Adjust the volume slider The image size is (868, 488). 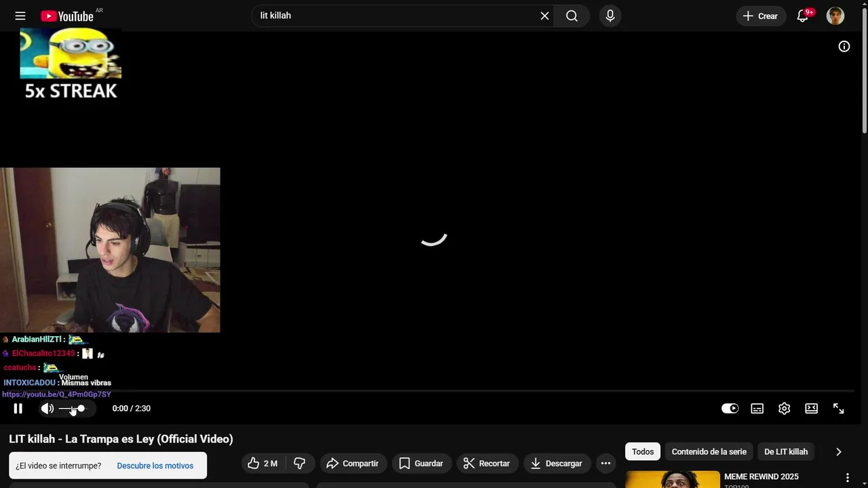[73, 409]
